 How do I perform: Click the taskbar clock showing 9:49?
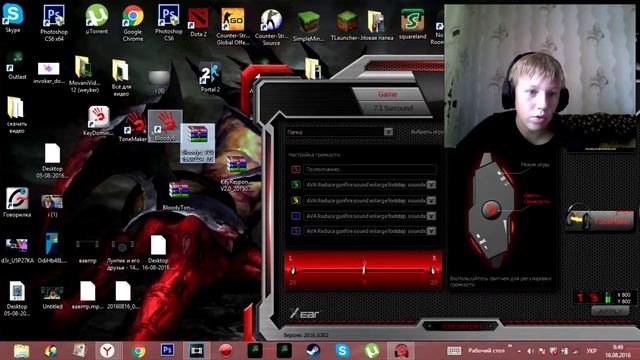(618, 351)
